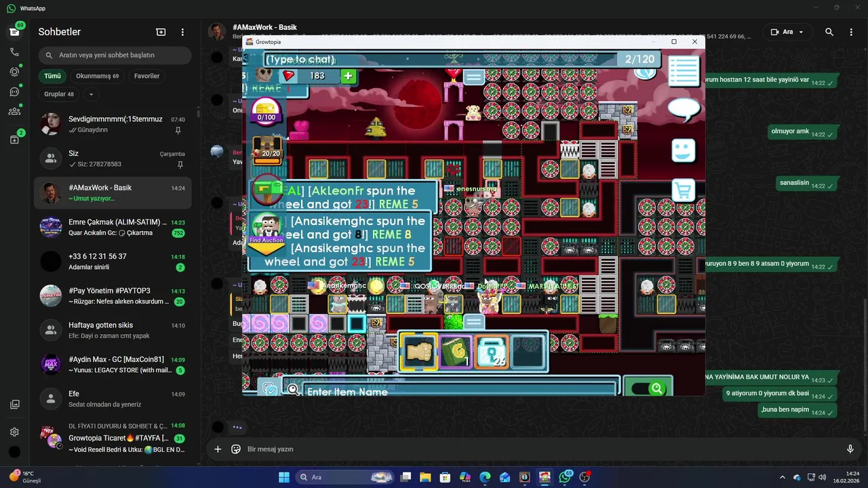Expand the chat filter chevron next to Gruplar
The height and width of the screenshot is (488, 868).
[x=91, y=94]
